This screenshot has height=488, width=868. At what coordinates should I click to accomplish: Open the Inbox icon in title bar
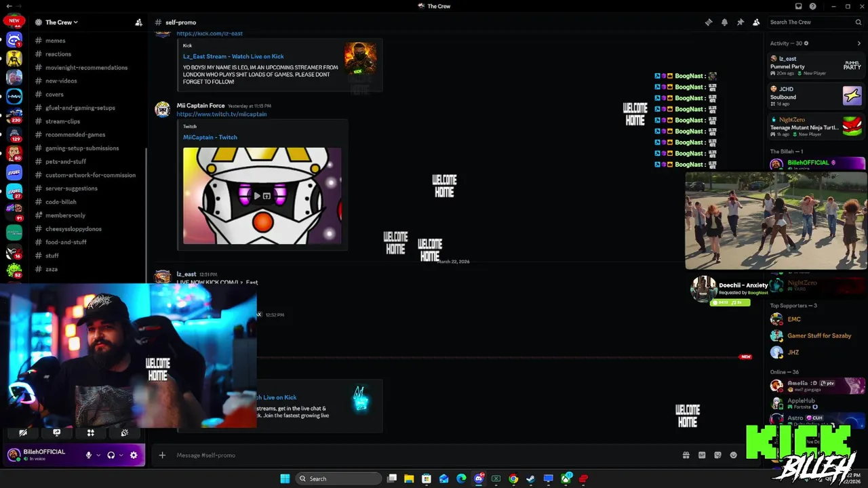click(799, 6)
